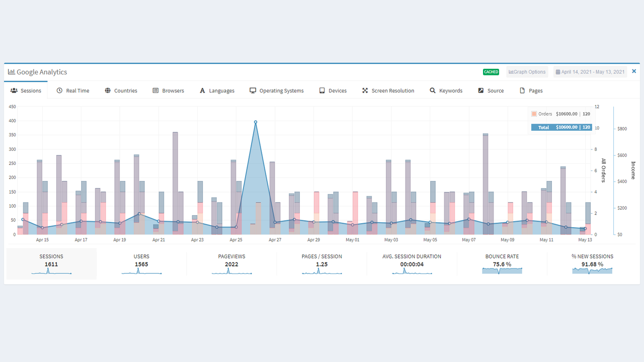Open the Real Time tab

click(x=73, y=90)
